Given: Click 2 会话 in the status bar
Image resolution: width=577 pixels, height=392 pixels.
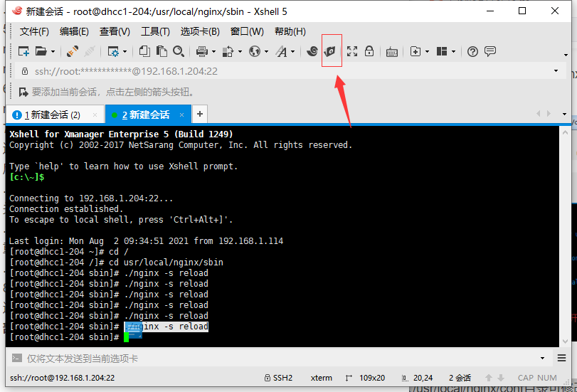Looking at the screenshot, I should coord(460,378).
